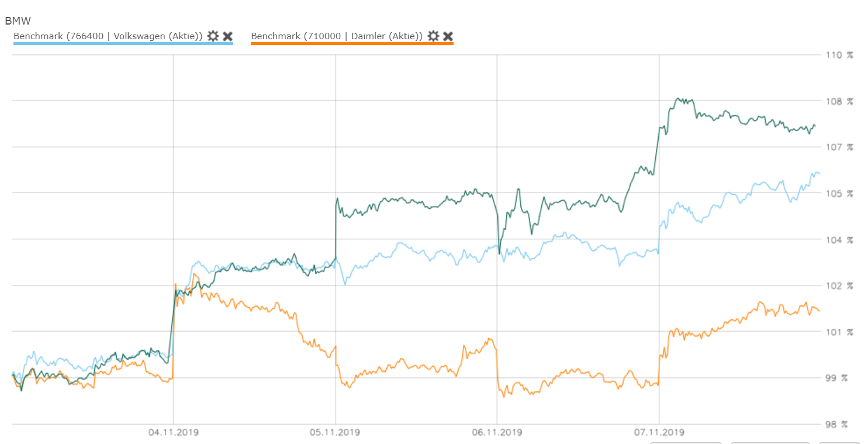Select the 05.11.2019 date label
Viewport: 868px width, 444px height.
tap(336, 433)
